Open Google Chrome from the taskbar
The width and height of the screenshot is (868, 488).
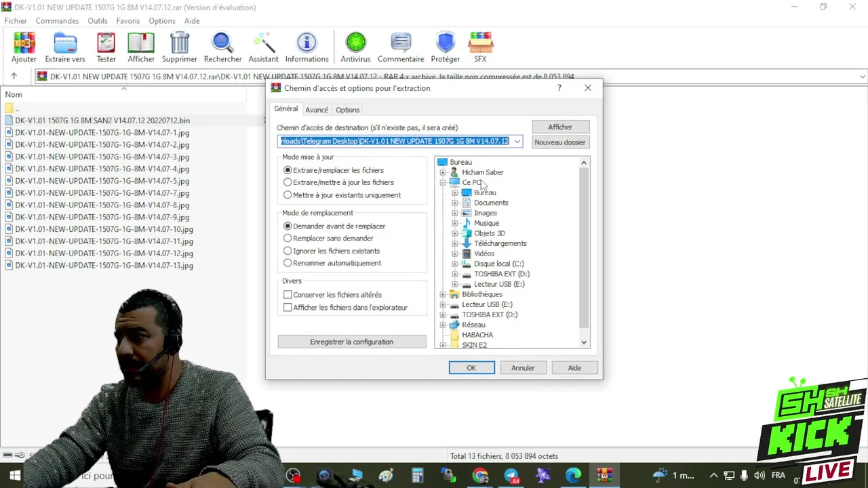[x=481, y=476]
